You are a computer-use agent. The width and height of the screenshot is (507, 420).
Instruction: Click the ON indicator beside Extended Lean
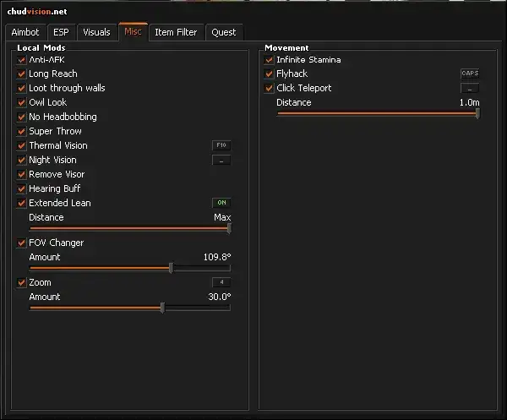pos(221,204)
